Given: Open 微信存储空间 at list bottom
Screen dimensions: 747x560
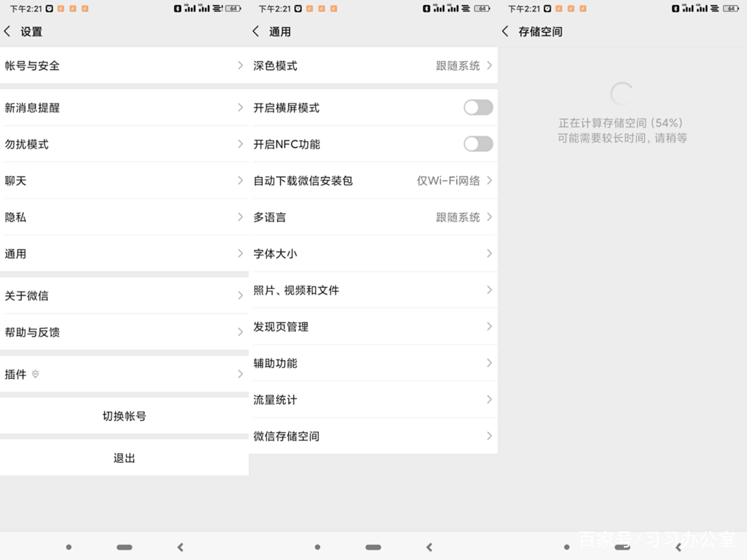Looking at the screenshot, I should coord(373,436).
